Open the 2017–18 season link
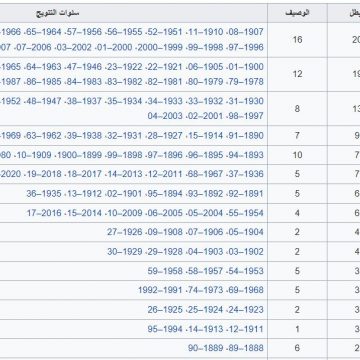360x360 pixels. tap(85, 174)
